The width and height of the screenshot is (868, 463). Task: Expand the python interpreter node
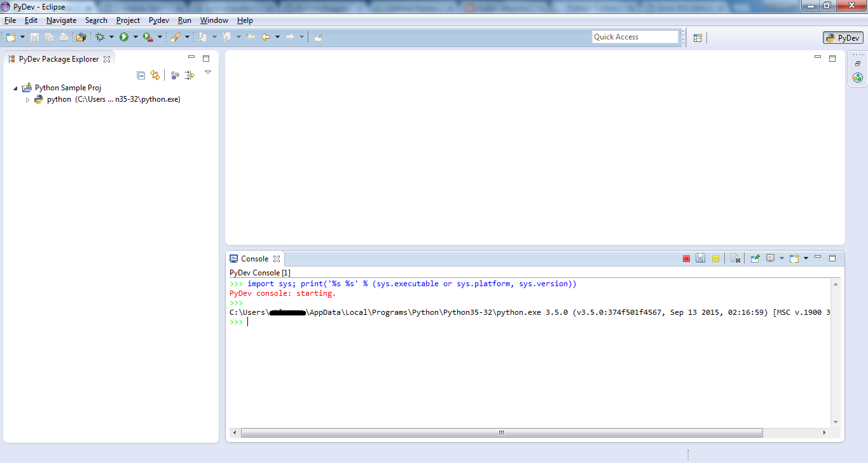(x=27, y=100)
